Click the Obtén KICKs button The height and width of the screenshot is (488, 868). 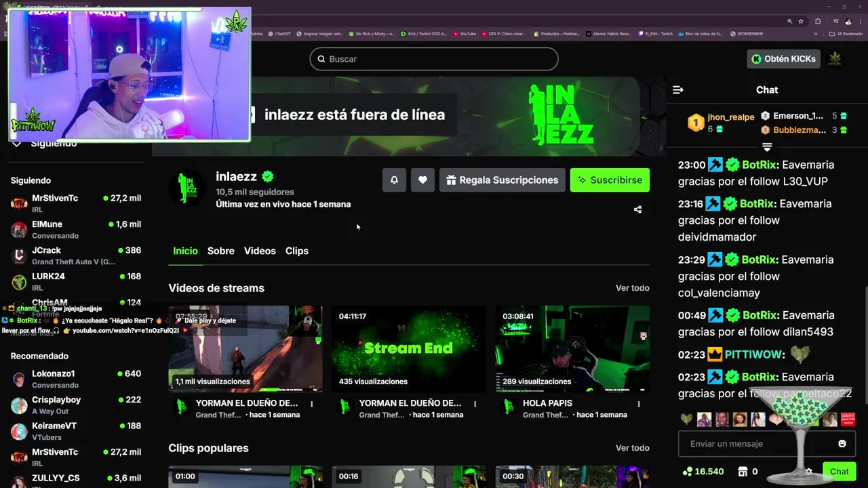(x=783, y=59)
